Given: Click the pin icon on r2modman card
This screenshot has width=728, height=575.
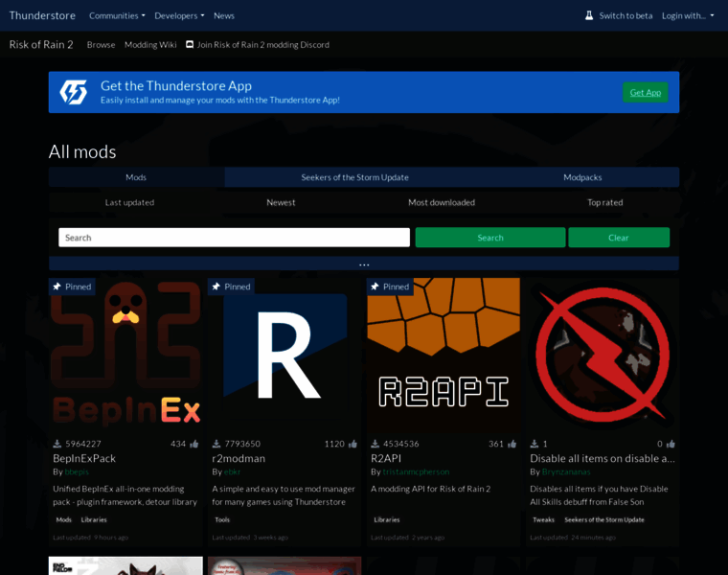Looking at the screenshot, I should pos(216,287).
